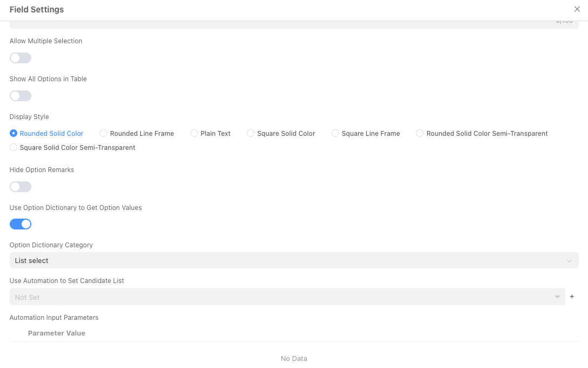Viewport: 588px width, 368px height.
Task: Disable Use Option Dictionary to Get Option Values
Action: click(x=21, y=224)
